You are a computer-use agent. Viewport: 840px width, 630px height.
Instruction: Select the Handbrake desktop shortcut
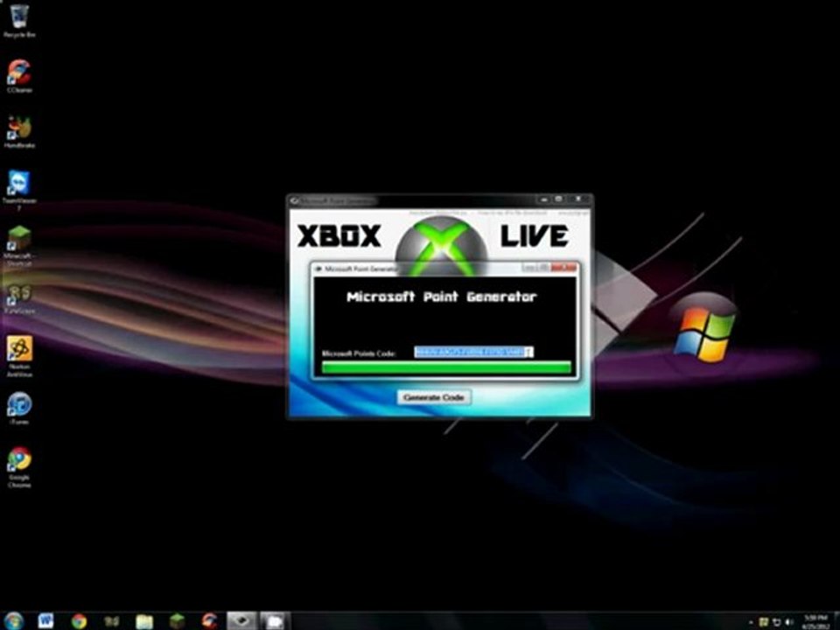(19, 132)
